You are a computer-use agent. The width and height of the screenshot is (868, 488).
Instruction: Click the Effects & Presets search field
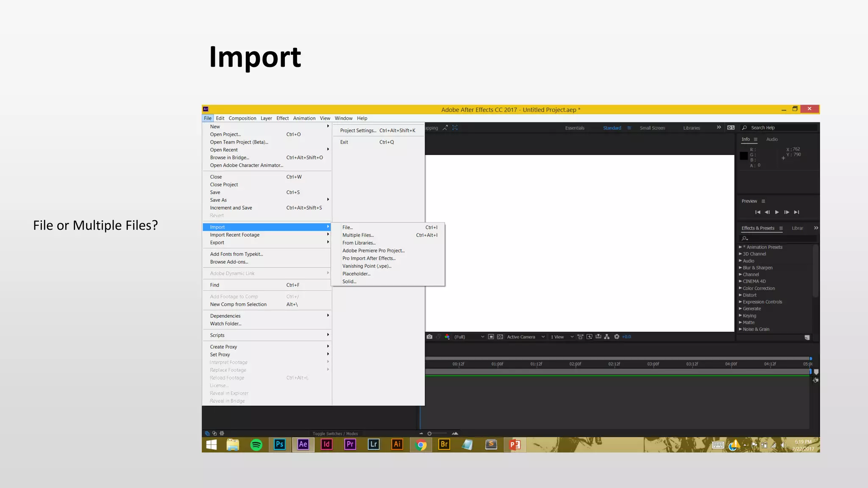pos(778,238)
